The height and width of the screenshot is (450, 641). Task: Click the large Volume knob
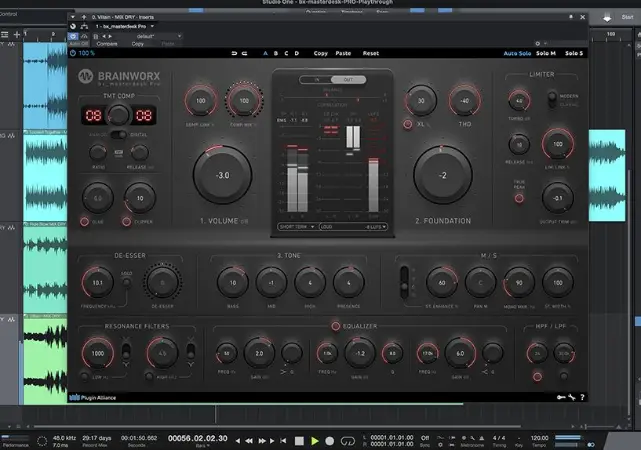(222, 174)
